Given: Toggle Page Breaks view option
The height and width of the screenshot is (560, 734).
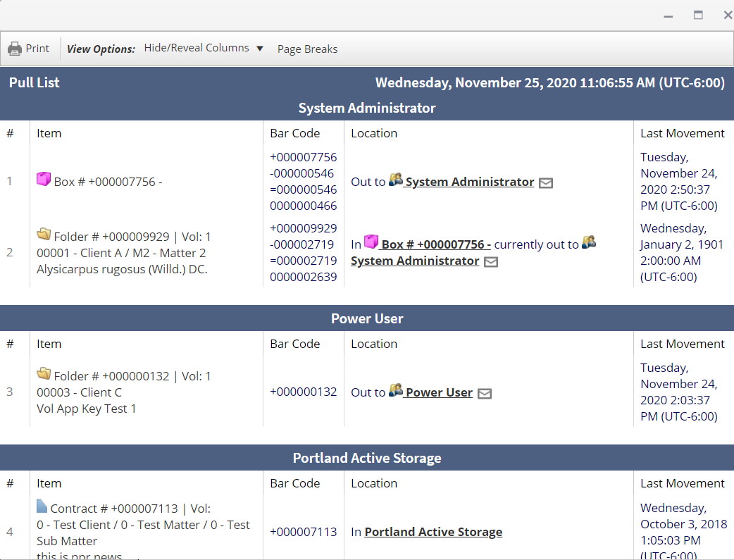Looking at the screenshot, I should click(307, 49).
